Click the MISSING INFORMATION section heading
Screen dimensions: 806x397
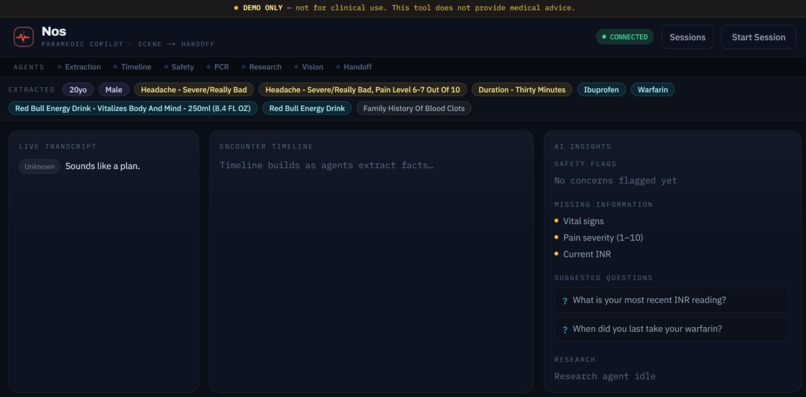click(603, 205)
